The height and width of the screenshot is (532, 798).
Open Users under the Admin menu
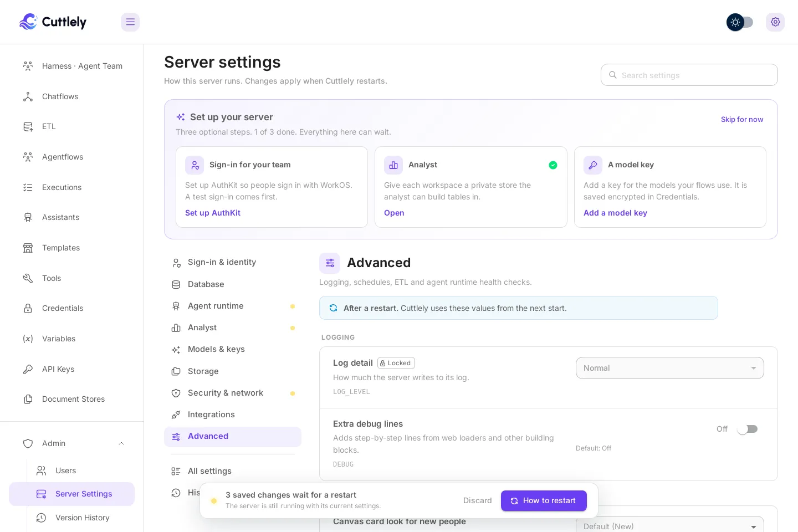coord(80,470)
